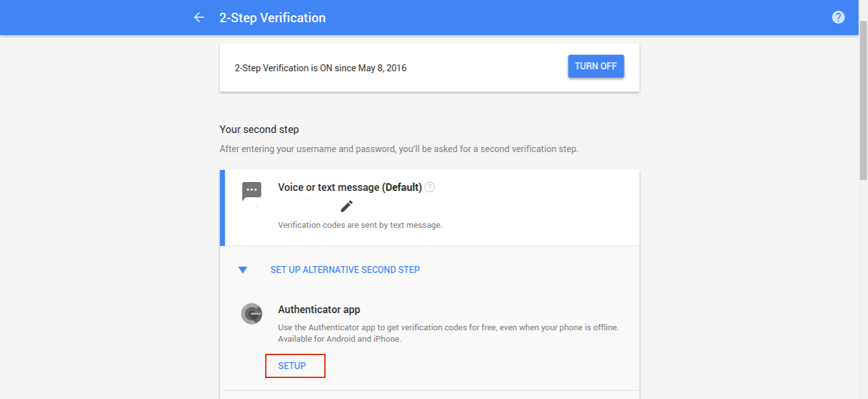Click the 'After entering your username and password' sentence
The image size is (868, 399).
[x=399, y=150]
